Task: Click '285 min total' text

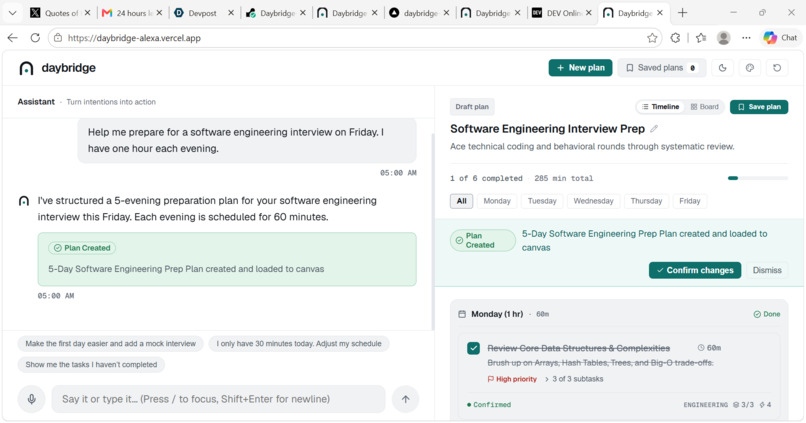Action: coord(563,178)
